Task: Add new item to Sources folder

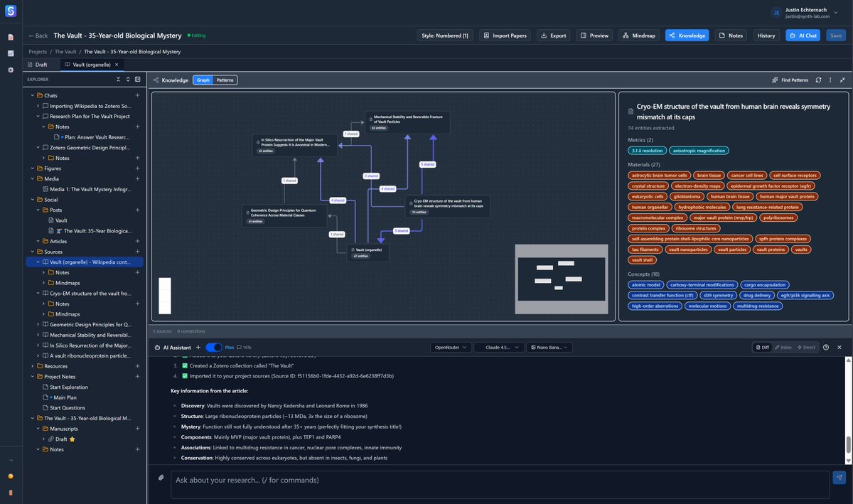Action: pyautogui.click(x=138, y=252)
